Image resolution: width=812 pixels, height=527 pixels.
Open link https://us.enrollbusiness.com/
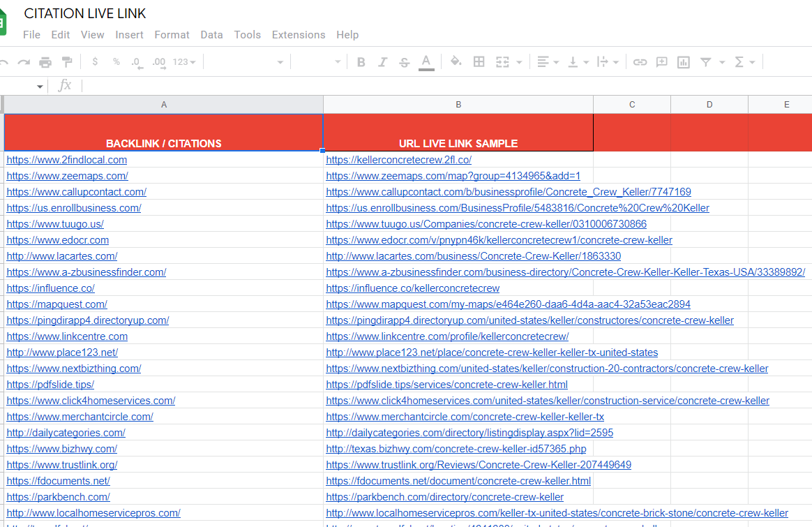point(74,208)
